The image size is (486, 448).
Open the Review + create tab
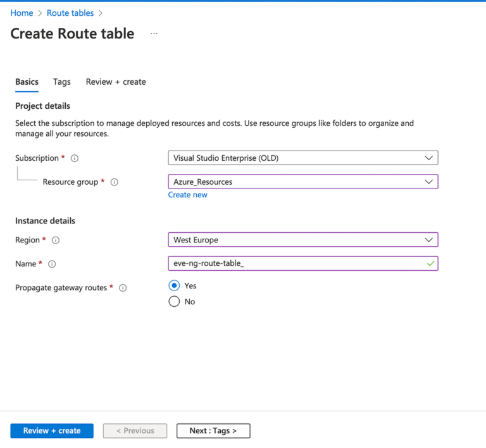coord(116,82)
